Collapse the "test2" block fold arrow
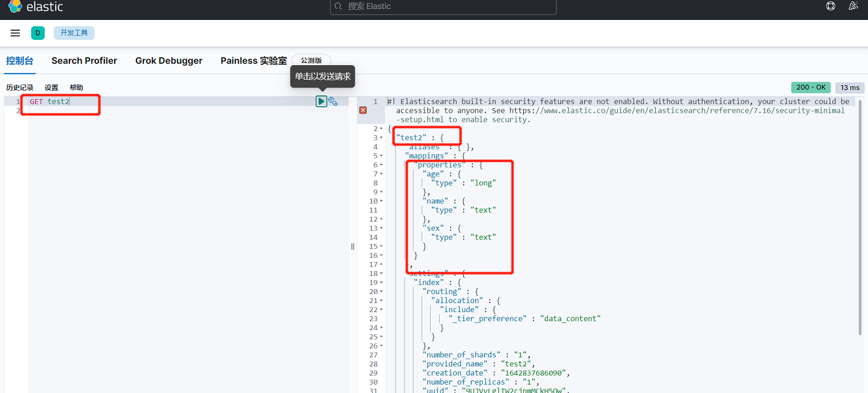 coord(381,138)
